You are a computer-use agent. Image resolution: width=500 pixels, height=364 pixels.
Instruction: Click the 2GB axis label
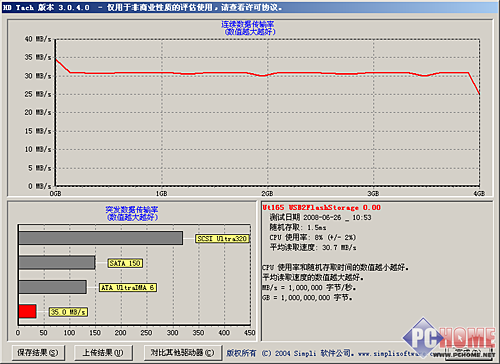(x=267, y=193)
